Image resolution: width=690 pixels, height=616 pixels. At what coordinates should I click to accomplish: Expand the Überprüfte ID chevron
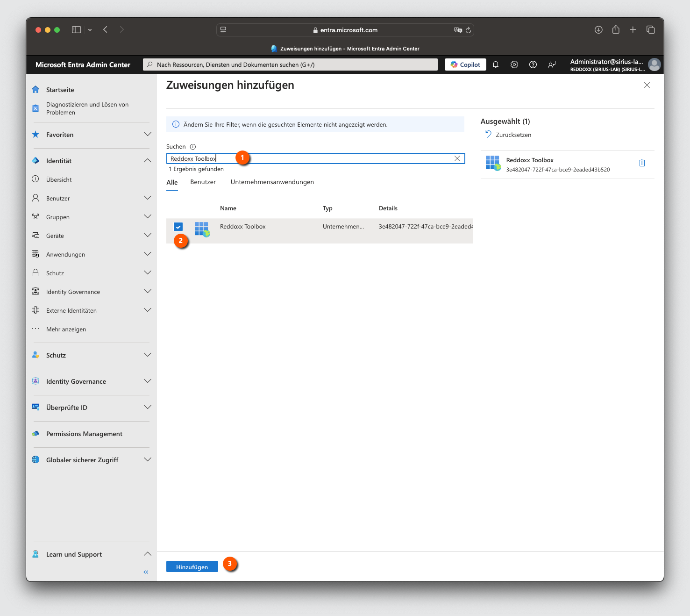(x=148, y=407)
